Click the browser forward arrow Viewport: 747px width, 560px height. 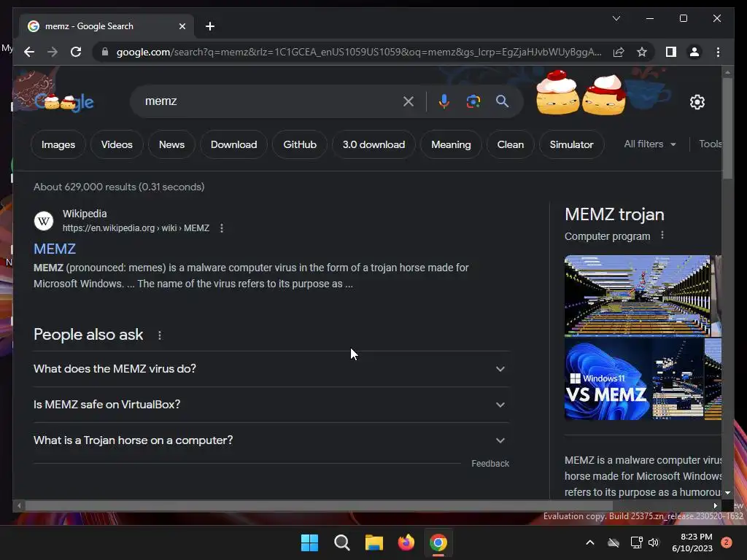tap(53, 52)
